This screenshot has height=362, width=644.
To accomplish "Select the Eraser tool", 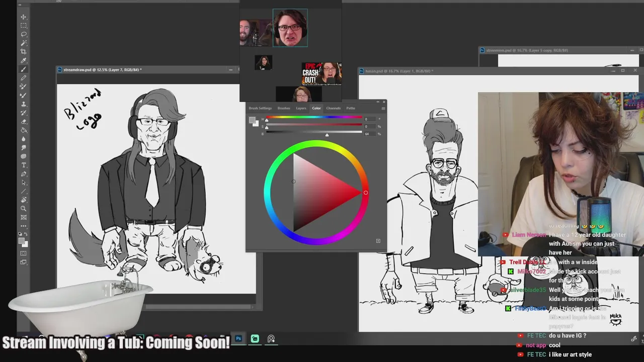I will pyautogui.click(x=24, y=121).
